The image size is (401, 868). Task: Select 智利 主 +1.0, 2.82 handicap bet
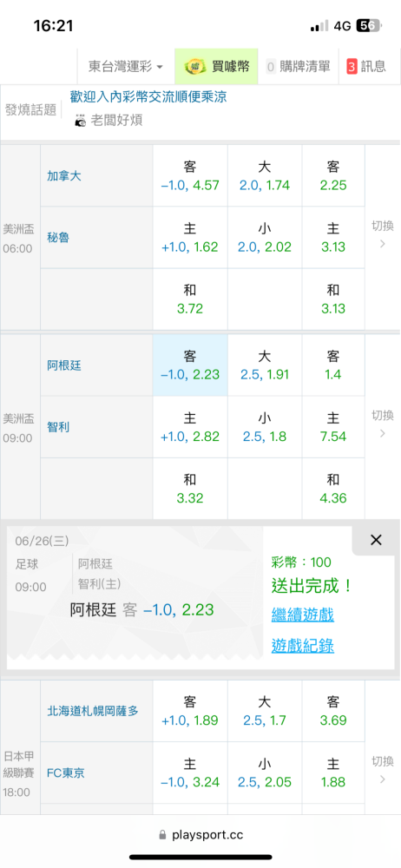coord(190,427)
